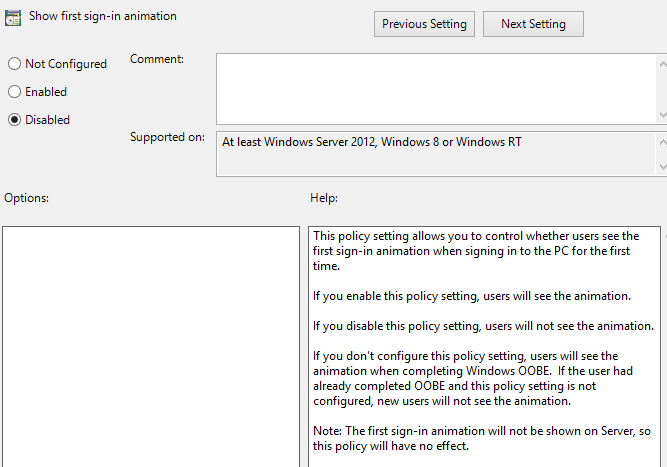Click the "Options:" label
The width and height of the screenshot is (667, 467).
coord(26,198)
